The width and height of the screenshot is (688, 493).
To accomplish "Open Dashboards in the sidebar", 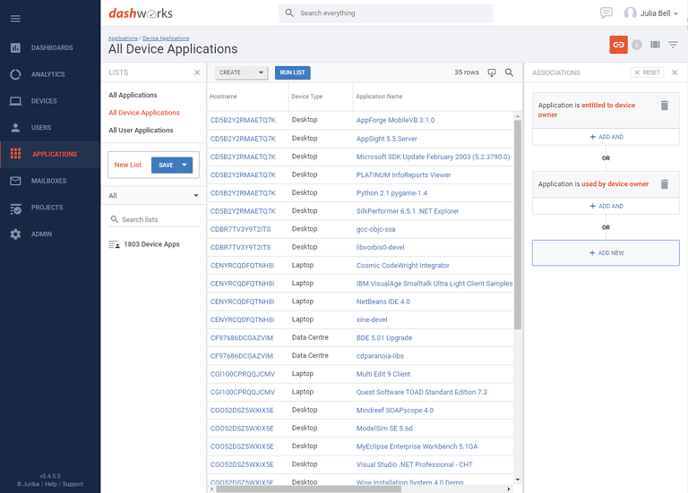I will coord(50,47).
